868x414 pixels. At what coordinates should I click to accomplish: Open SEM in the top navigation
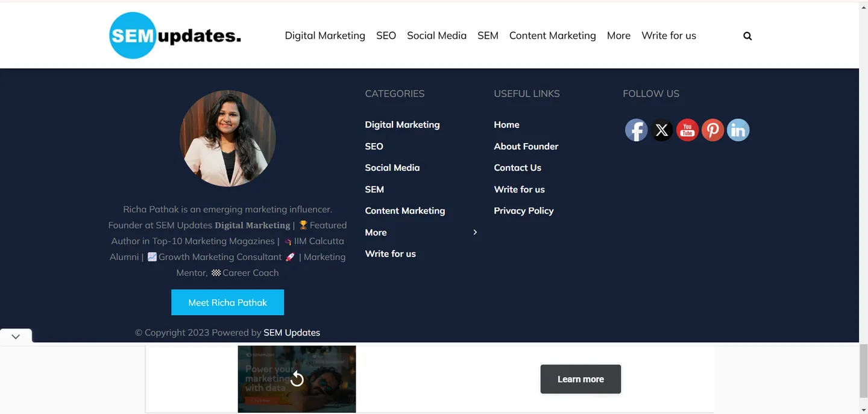coord(488,36)
